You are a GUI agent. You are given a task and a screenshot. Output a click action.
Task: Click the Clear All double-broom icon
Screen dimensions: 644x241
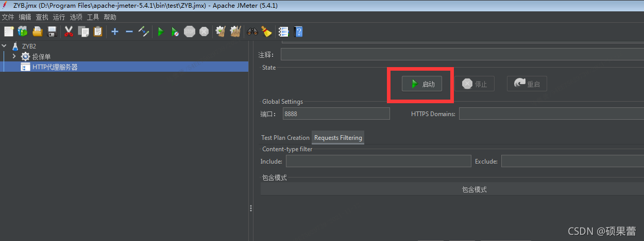click(x=235, y=31)
